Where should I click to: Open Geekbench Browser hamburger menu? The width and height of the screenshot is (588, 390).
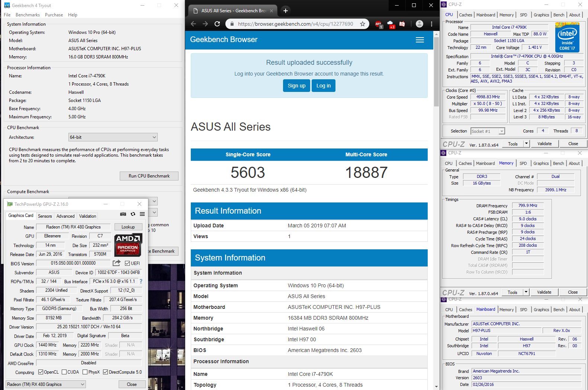(420, 40)
